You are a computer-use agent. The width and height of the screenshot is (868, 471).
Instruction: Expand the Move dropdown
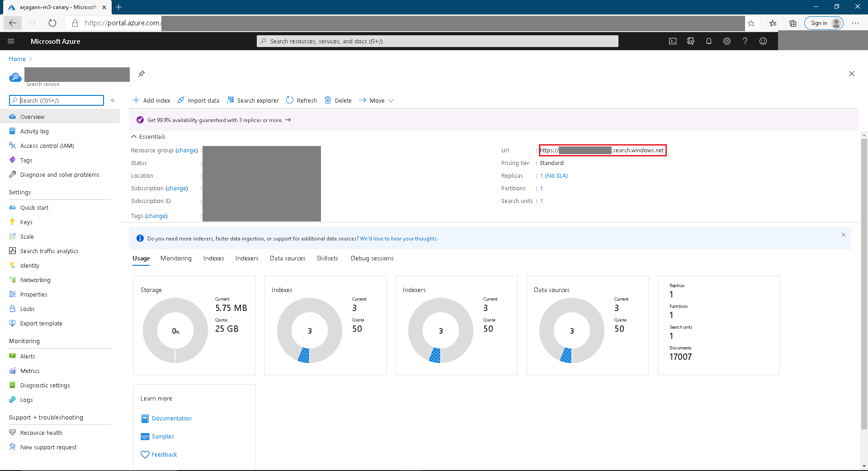(377, 100)
